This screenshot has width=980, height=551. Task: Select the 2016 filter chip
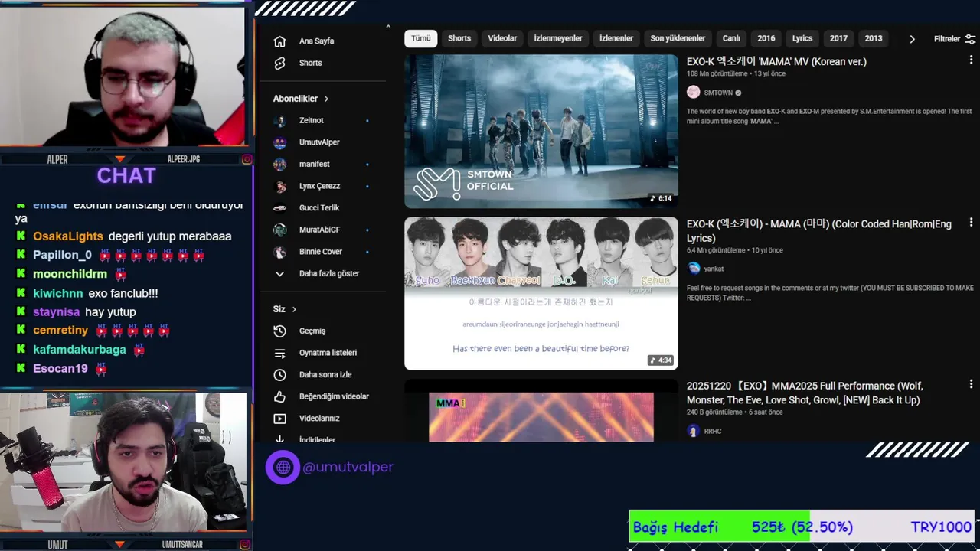tap(766, 38)
